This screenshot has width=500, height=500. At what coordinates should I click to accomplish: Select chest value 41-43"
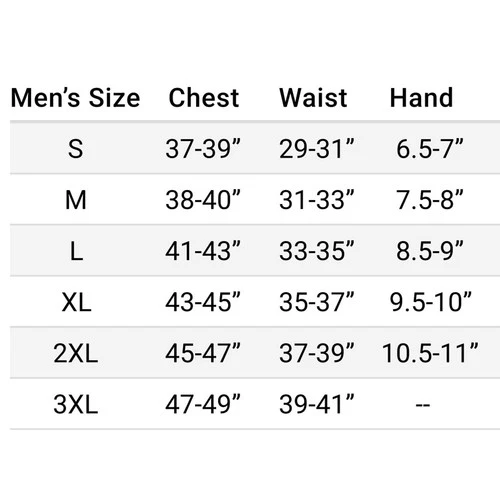coord(203,251)
